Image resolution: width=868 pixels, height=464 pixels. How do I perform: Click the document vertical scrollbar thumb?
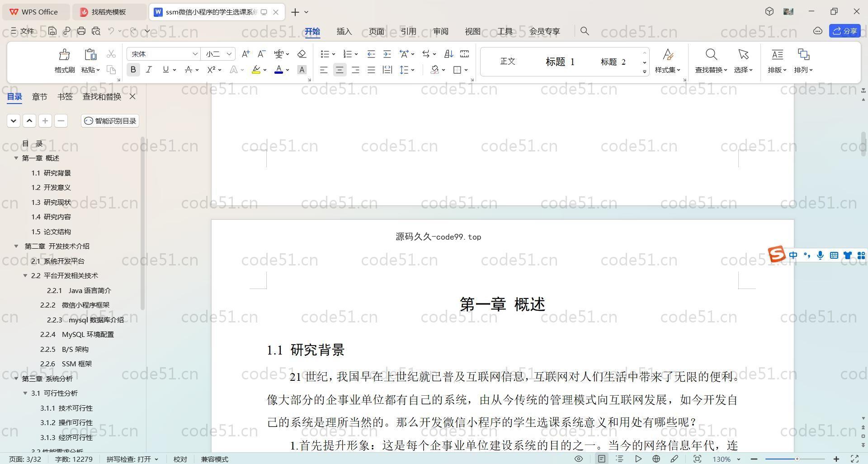(x=863, y=144)
